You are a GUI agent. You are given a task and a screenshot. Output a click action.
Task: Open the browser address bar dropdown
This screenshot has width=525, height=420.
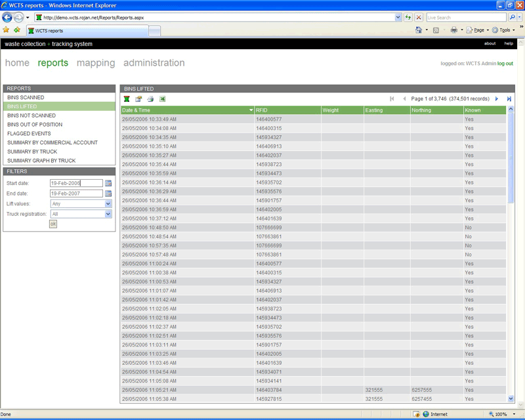(x=398, y=17)
